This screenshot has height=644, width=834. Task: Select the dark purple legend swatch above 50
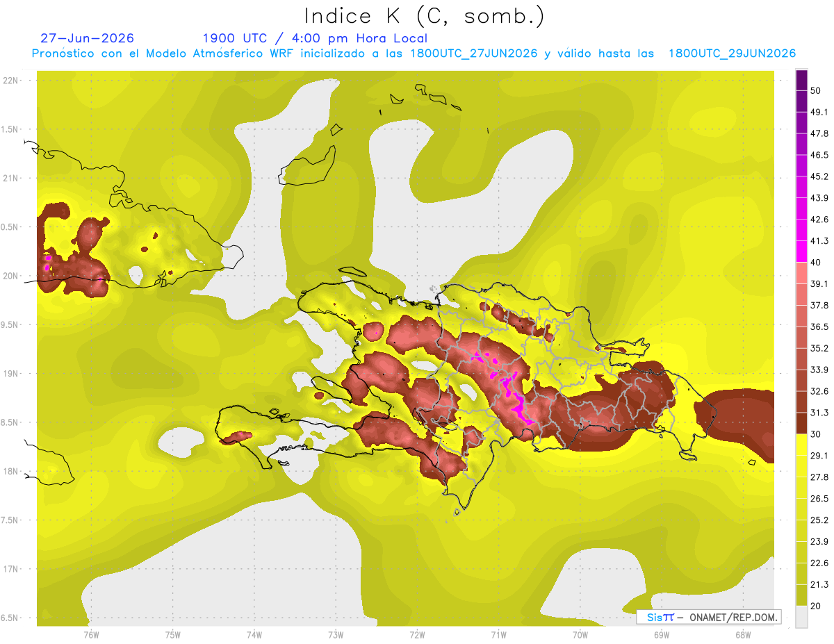tap(801, 80)
